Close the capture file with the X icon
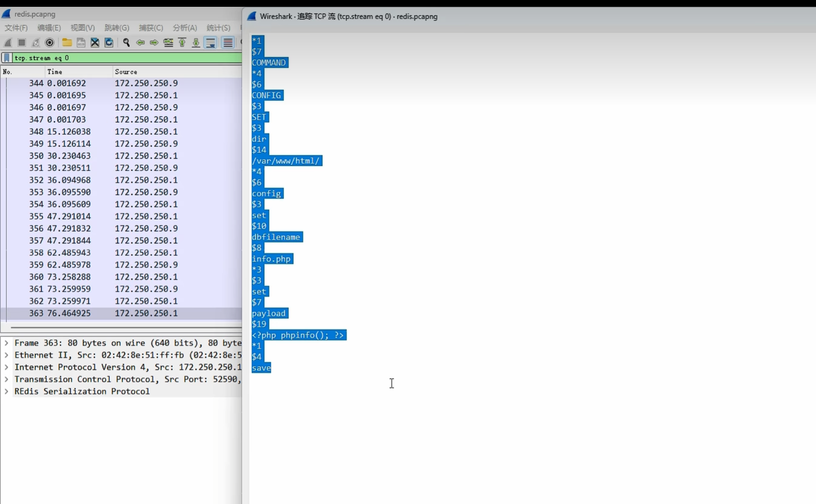This screenshot has width=816, height=504. point(95,43)
